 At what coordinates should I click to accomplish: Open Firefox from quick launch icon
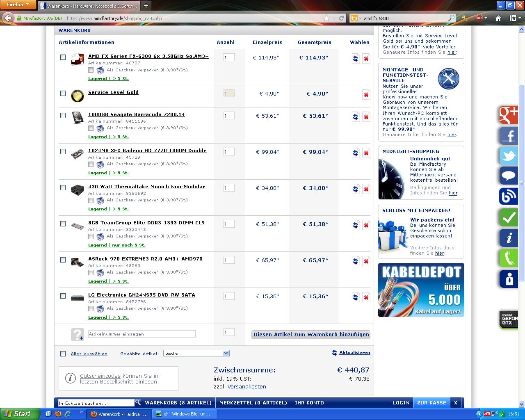tap(58, 414)
